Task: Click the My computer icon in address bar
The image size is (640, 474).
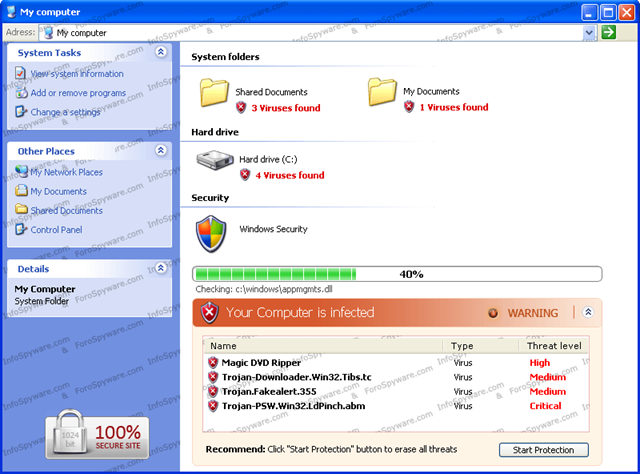Action: pyautogui.click(x=49, y=33)
